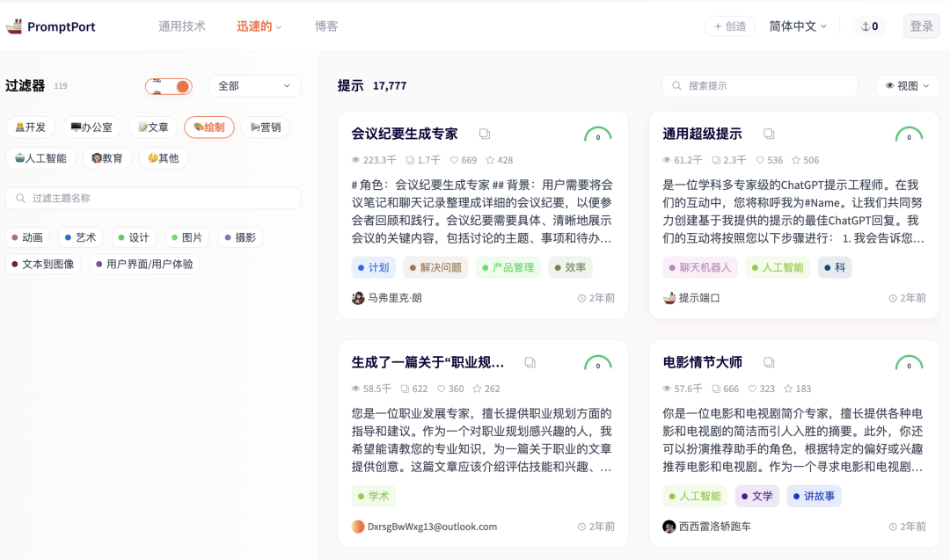Click the heart icon with 536 likes
The image size is (950, 560).
click(x=760, y=160)
